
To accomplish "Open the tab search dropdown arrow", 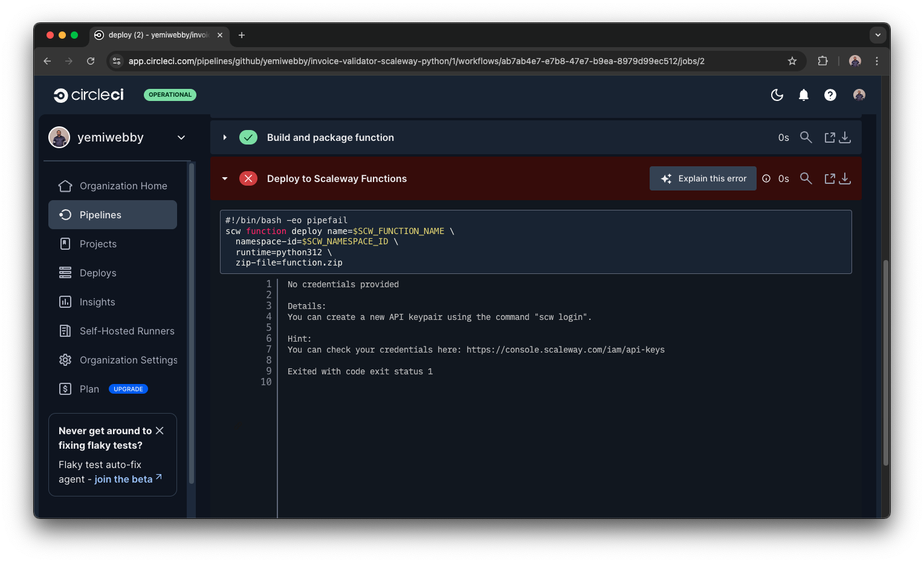I will (878, 35).
